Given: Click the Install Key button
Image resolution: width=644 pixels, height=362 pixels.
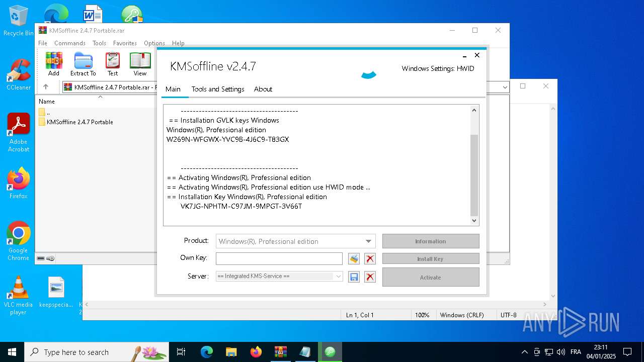Looking at the screenshot, I should point(431,259).
